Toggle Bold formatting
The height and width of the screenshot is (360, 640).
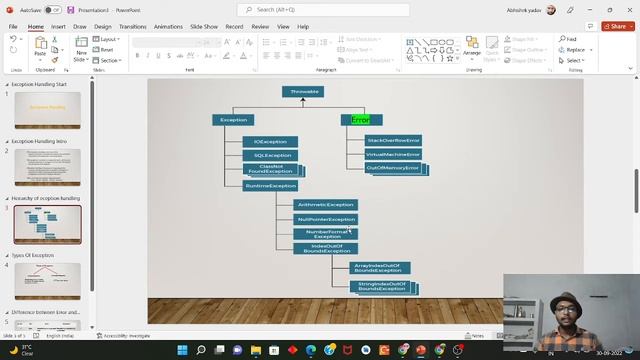[138, 56]
